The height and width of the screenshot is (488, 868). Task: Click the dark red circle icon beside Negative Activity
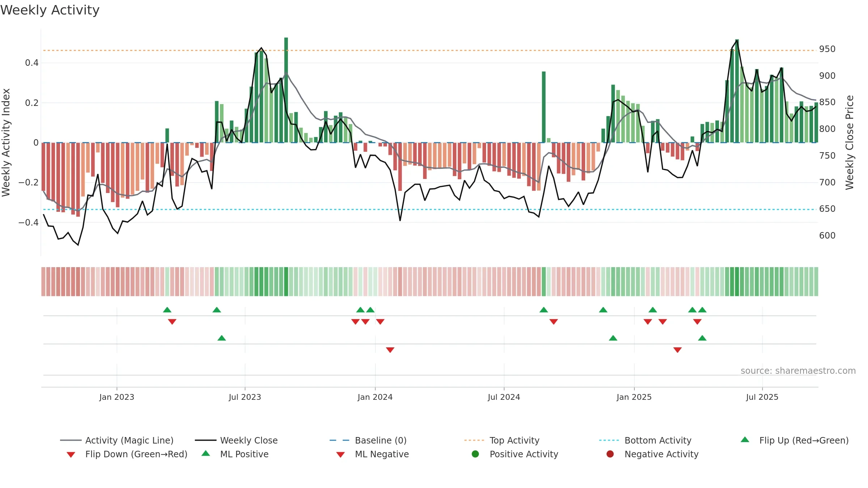tap(610, 454)
